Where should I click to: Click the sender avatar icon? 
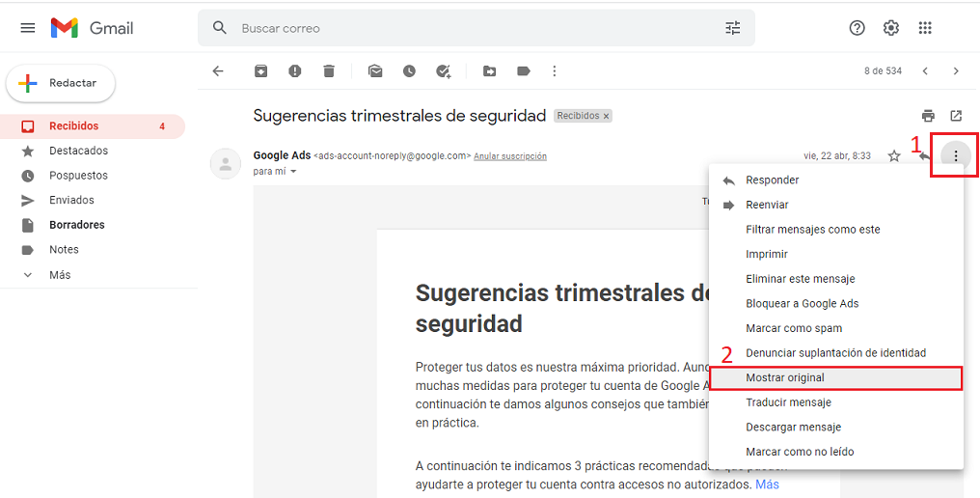pyautogui.click(x=225, y=164)
